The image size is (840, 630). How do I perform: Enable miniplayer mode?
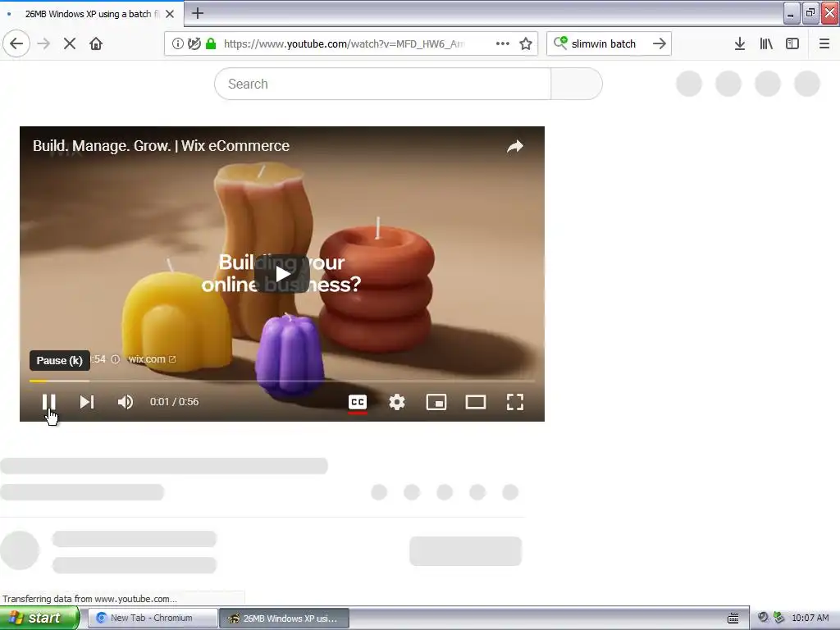click(x=436, y=402)
